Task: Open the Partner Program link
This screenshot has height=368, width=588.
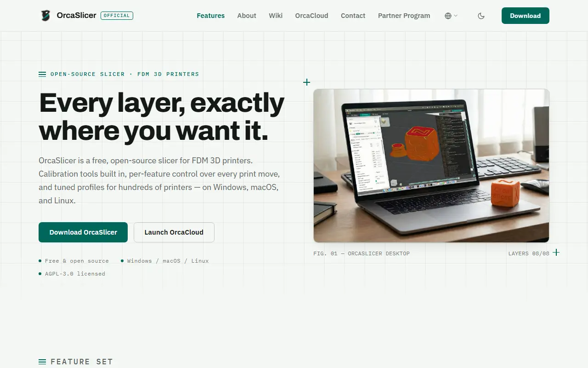Action: point(404,16)
